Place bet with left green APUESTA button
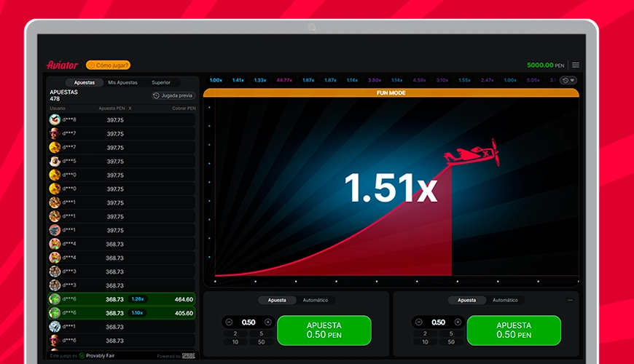 click(324, 331)
